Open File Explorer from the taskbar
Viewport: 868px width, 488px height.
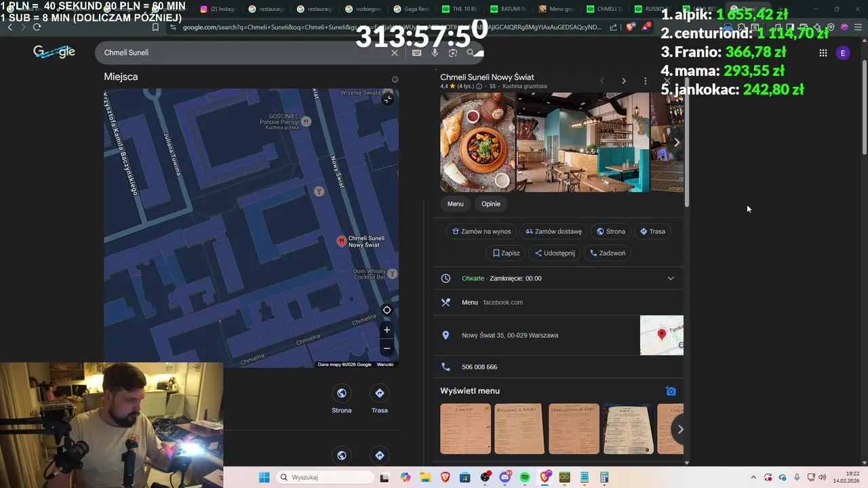coord(425,477)
